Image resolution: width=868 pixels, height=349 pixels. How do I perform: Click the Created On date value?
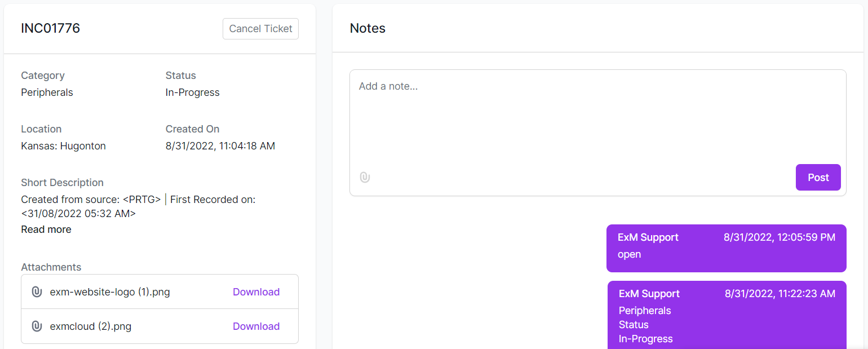coord(220,146)
